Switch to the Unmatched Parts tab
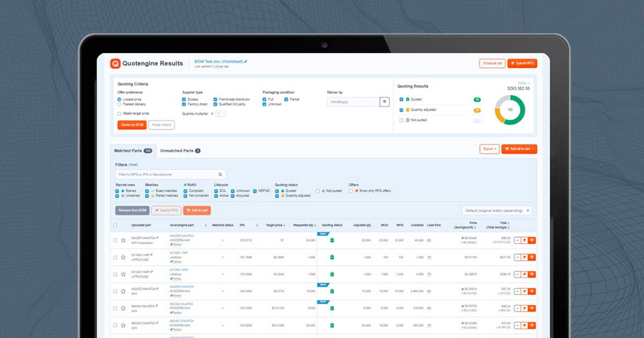The width and height of the screenshot is (644, 338). click(180, 151)
